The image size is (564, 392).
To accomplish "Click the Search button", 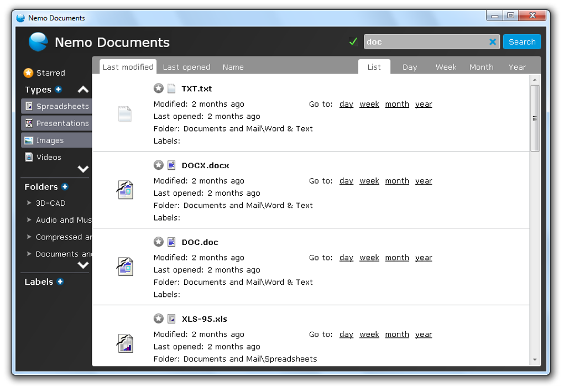I will [521, 41].
